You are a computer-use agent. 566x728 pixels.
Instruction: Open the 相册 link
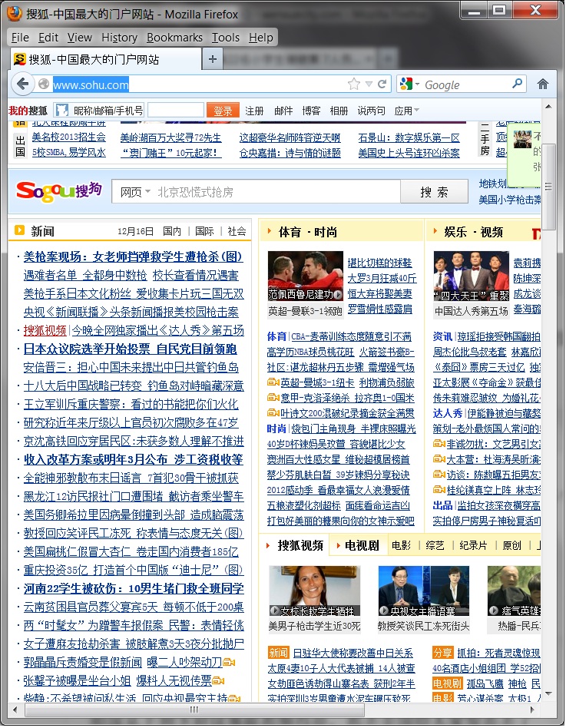point(339,111)
